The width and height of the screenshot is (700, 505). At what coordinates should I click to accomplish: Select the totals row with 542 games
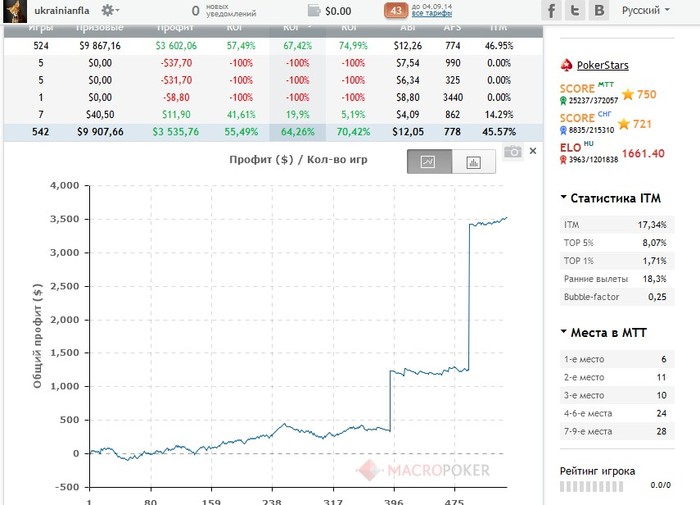click(273, 132)
